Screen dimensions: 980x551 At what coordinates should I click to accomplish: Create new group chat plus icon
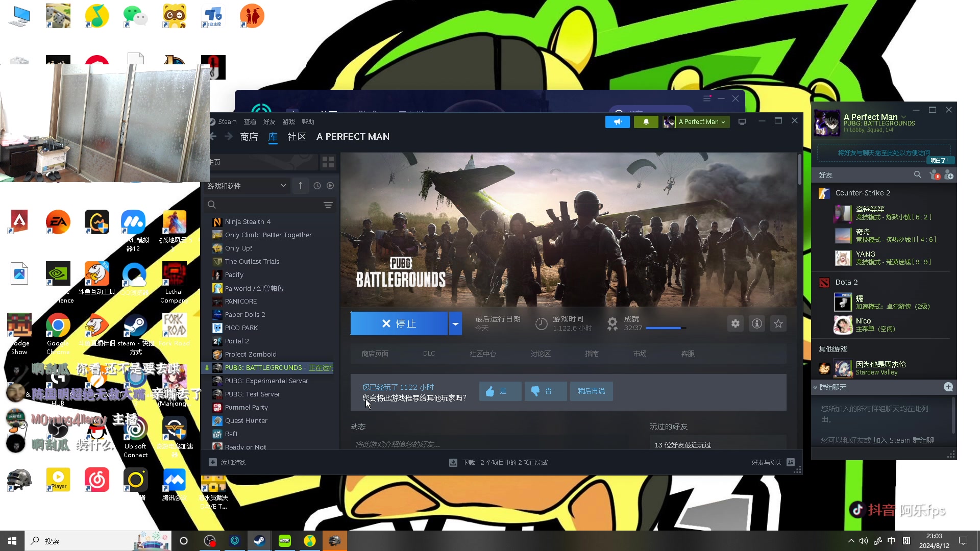[x=948, y=387]
